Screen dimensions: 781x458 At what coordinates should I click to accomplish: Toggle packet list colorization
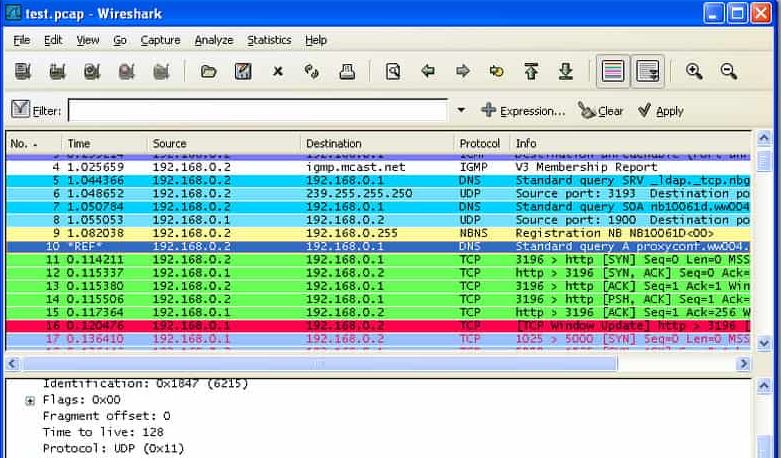point(613,72)
